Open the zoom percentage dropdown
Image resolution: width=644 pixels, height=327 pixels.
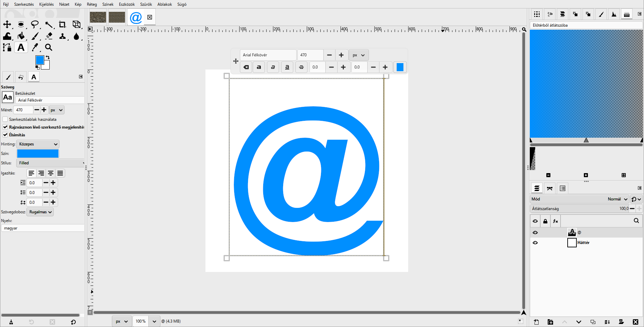154,321
